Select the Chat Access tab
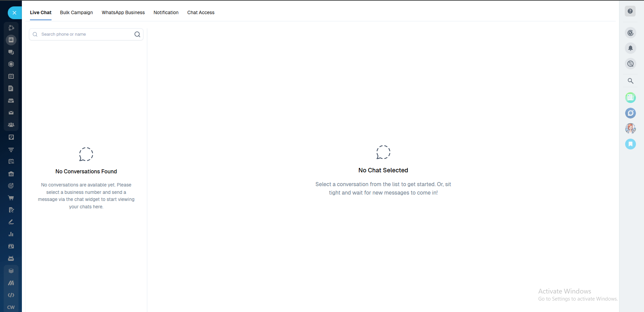The width and height of the screenshot is (644, 312). (x=201, y=12)
